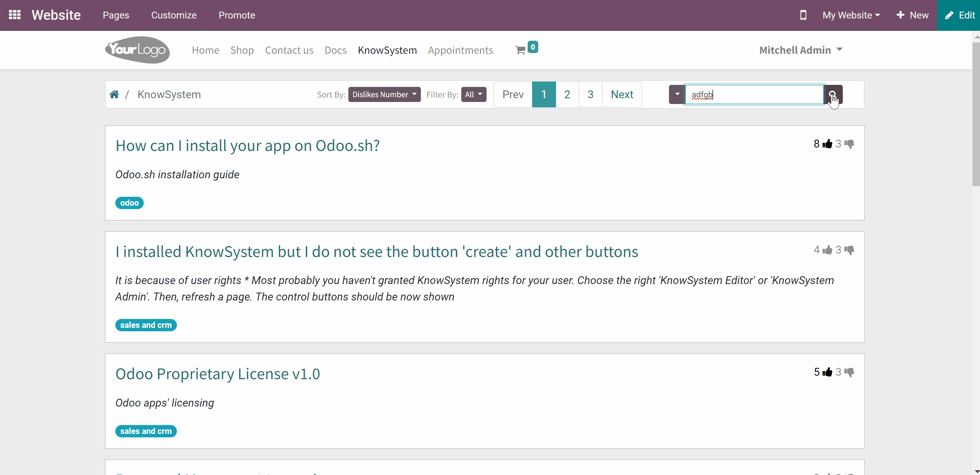Click the page vertical scrollbar thumb
This screenshot has width=980, height=475.
(976, 114)
